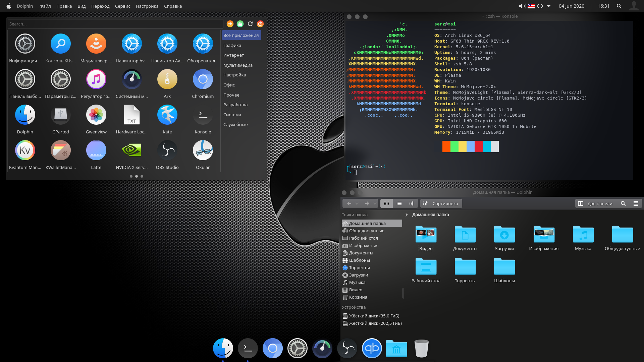Open the Kate text editor icon
The height and width of the screenshot is (362, 644).
167,114
